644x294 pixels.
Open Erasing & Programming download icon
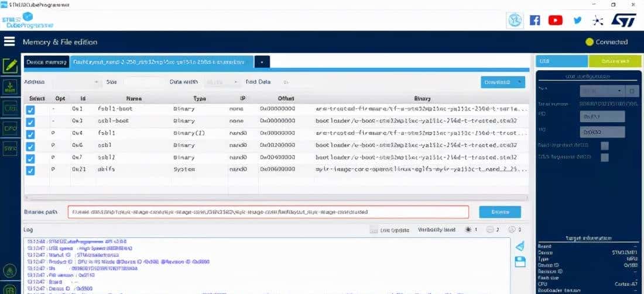click(x=10, y=87)
